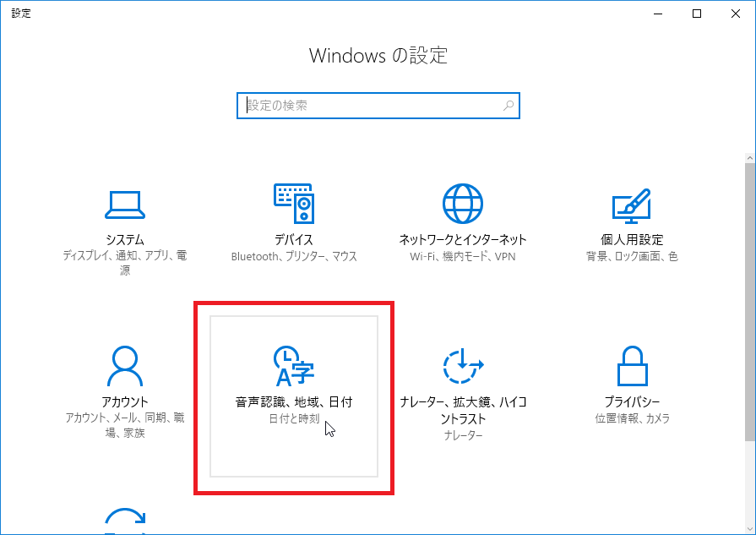
Task: Click the scrollbar up arrow
Action: (750, 158)
